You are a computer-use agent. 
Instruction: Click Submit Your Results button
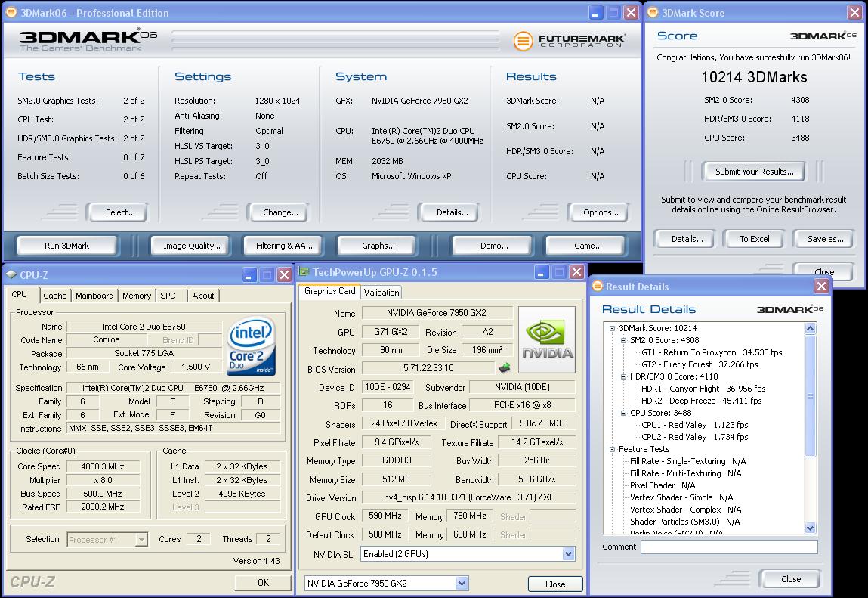click(754, 172)
